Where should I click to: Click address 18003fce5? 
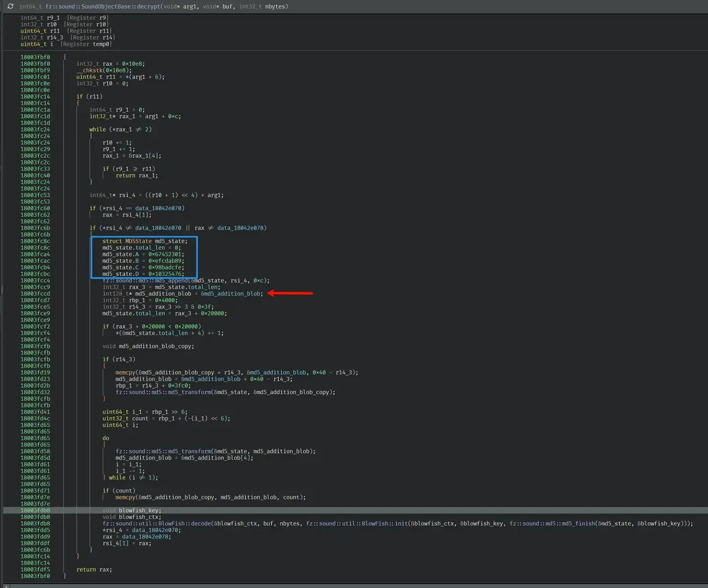coord(35,307)
